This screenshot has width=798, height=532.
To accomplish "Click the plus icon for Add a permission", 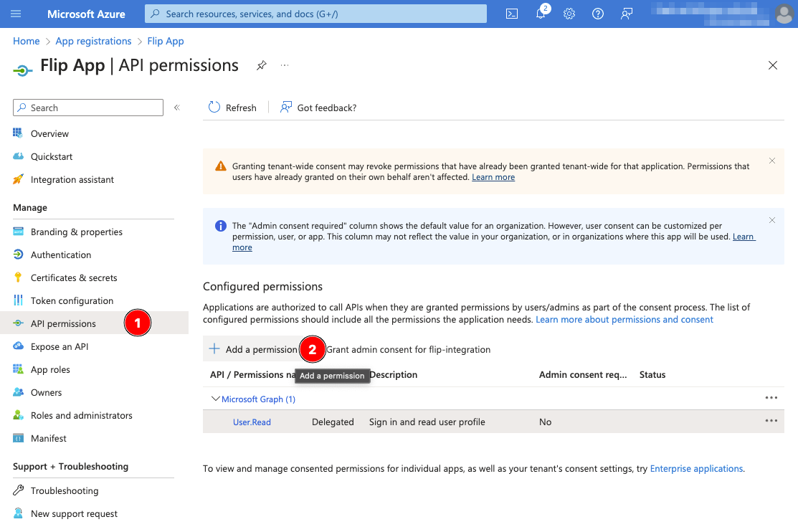I will coord(214,348).
